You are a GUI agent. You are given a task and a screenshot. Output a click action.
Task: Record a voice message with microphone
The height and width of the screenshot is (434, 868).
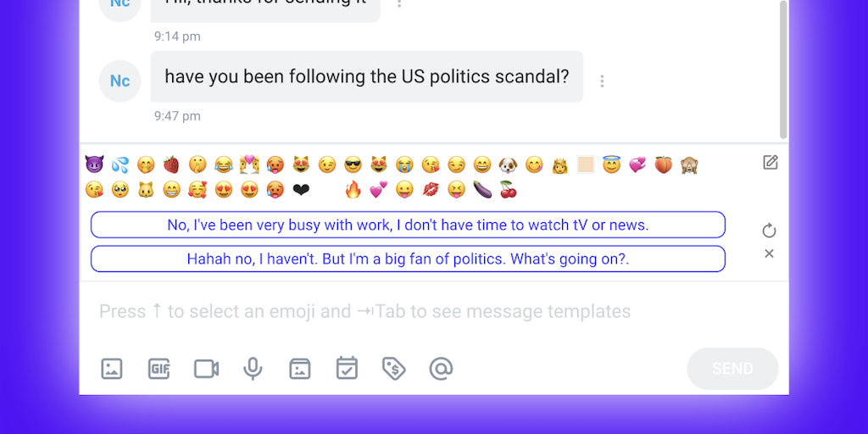253,369
